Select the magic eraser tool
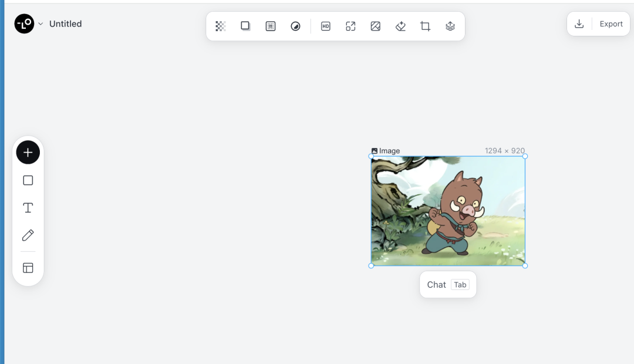Image resolution: width=634 pixels, height=364 pixels. [400, 26]
